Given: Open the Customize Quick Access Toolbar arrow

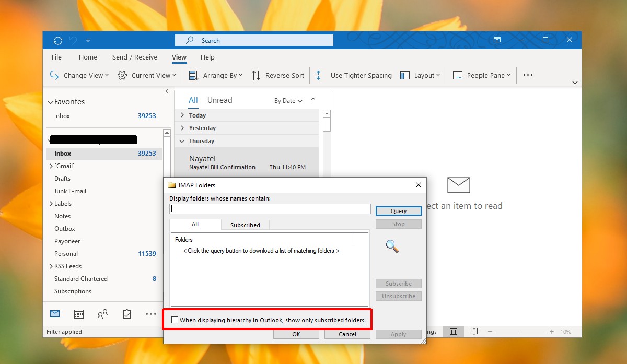Looking at the screenshot, I should 88,40.
